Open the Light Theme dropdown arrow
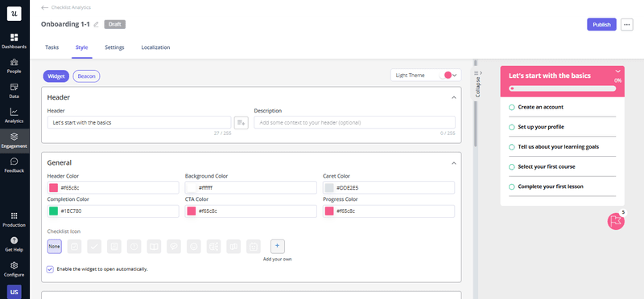 coord(455,75)
